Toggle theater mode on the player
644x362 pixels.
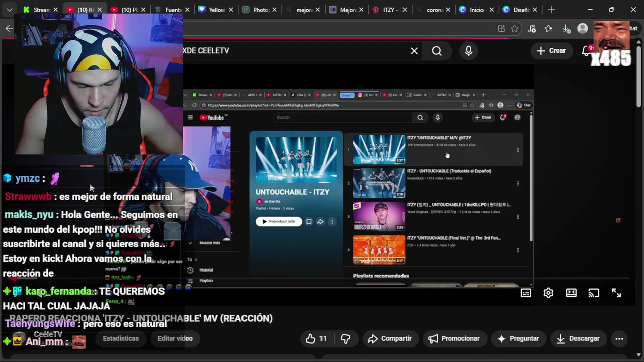[x=571, y=293]
